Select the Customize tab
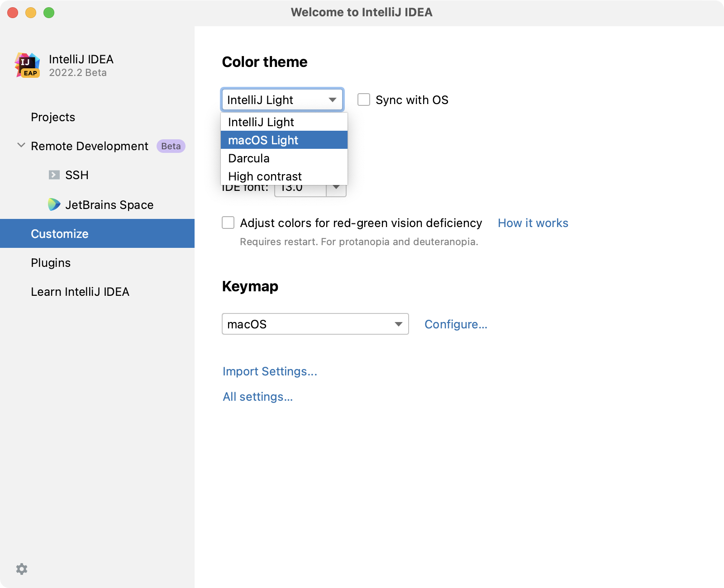 [x=97, y=233]
